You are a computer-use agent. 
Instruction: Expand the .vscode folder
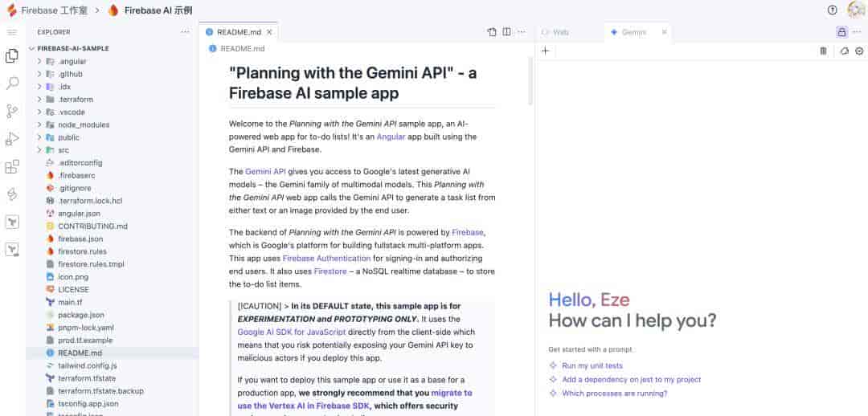click(x=112, y=112)
